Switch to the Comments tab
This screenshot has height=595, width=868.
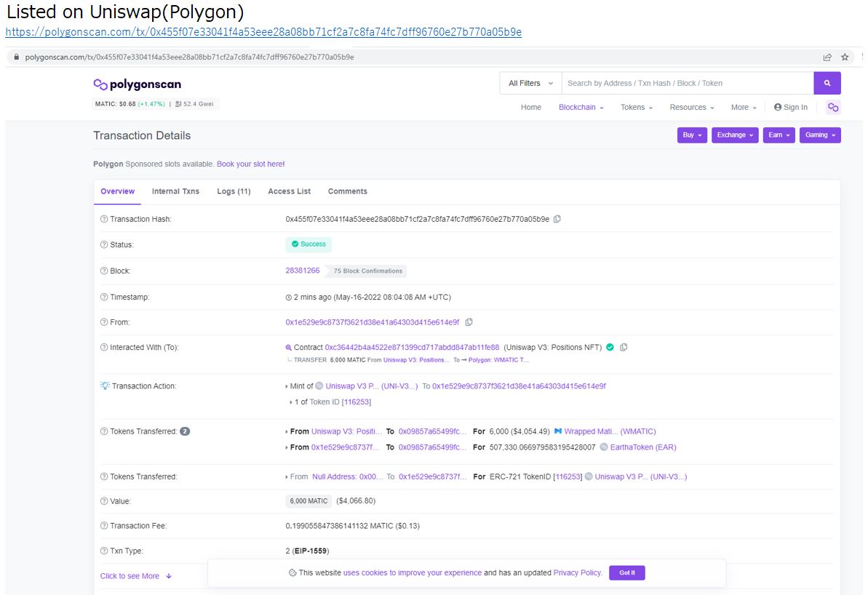348,191
